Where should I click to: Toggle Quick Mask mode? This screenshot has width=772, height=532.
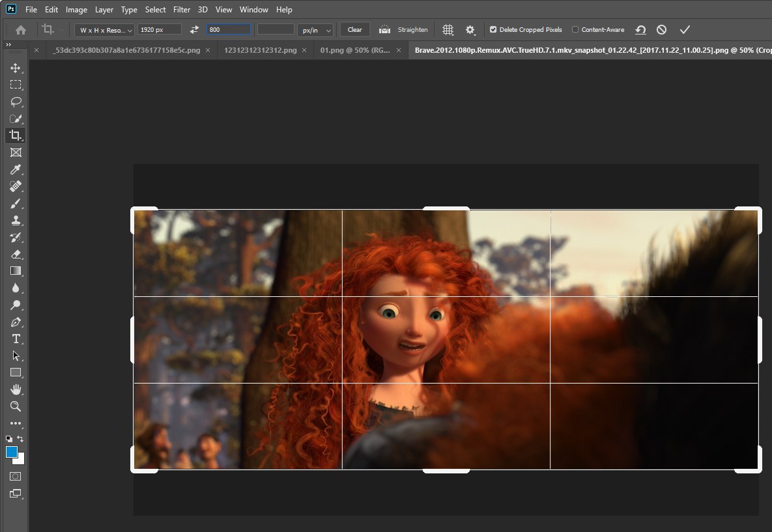(x=15, y=477)
